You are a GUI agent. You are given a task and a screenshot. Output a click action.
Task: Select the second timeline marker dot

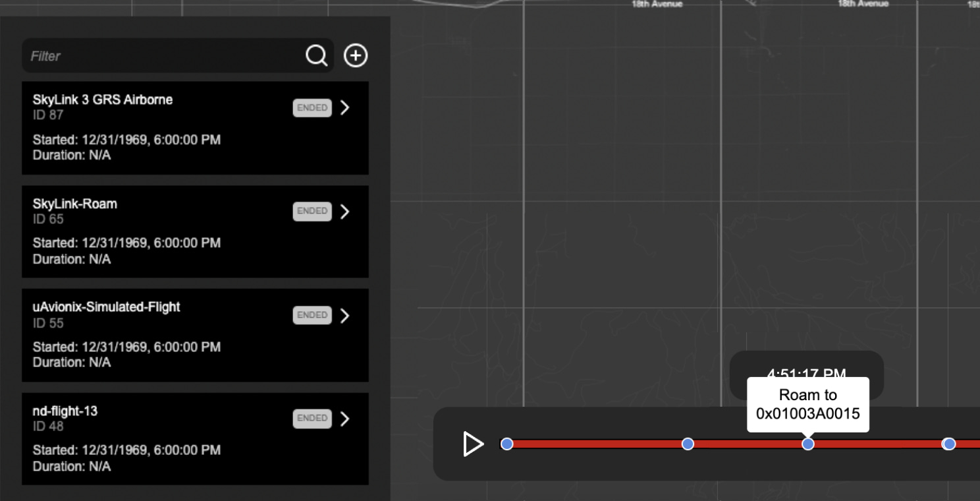[x=688, y=444]
